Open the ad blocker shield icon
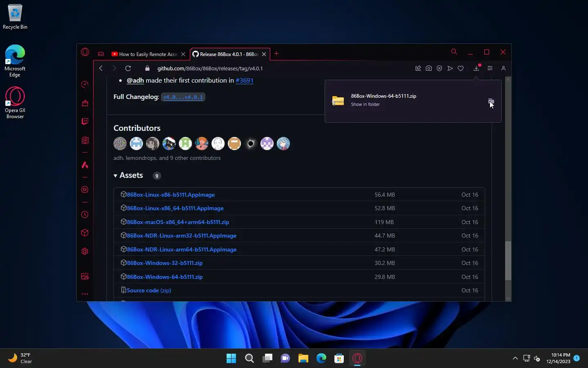 tap(439, 68)
